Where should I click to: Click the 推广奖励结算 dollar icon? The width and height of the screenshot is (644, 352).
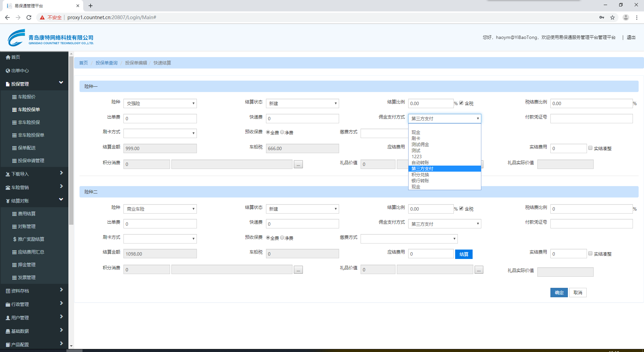click(14, 239)
